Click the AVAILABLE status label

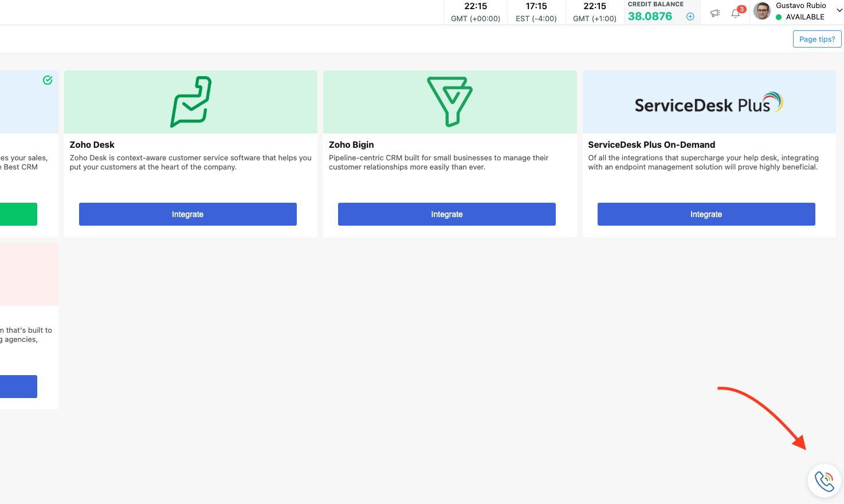click(x=805, y=17)
